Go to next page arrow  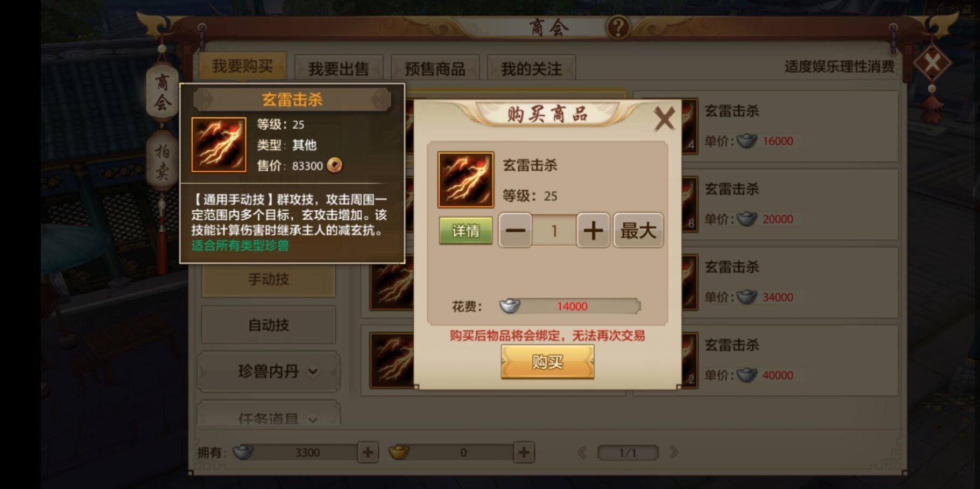pos(674,452)
